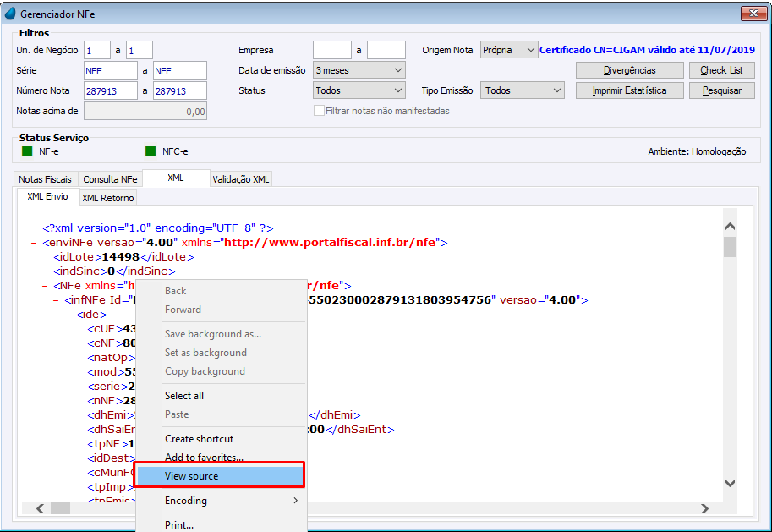Switch to the Consulta NFe tab
This screenshot has width=772, height=532.
[110, 179]
